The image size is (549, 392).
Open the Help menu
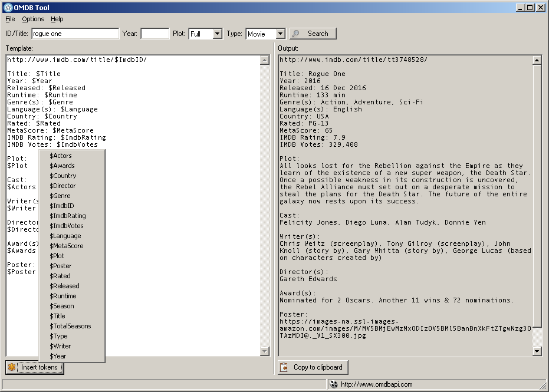point(57,19)
